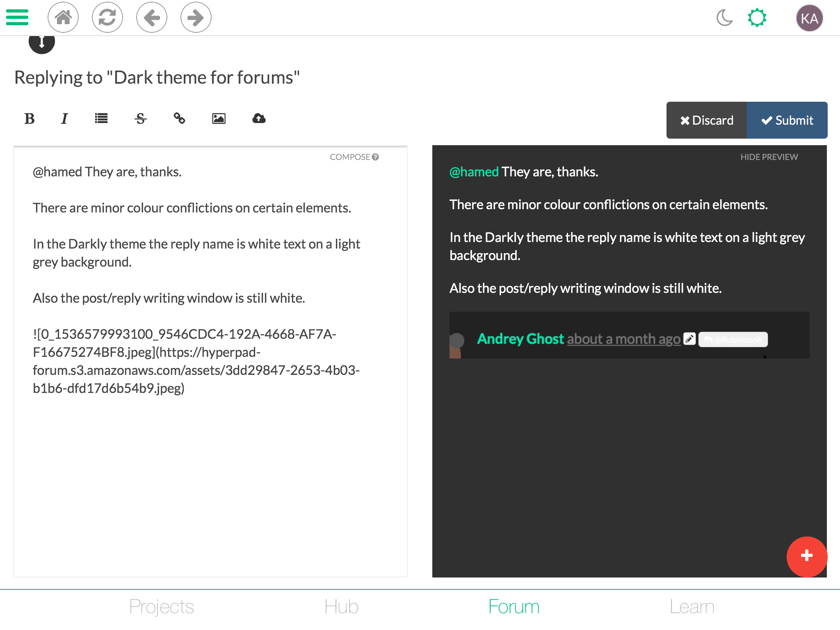This screenshot has height=630, width=840.
Task: Apply strikethrough formatting
Action: (x=140, y=119)
